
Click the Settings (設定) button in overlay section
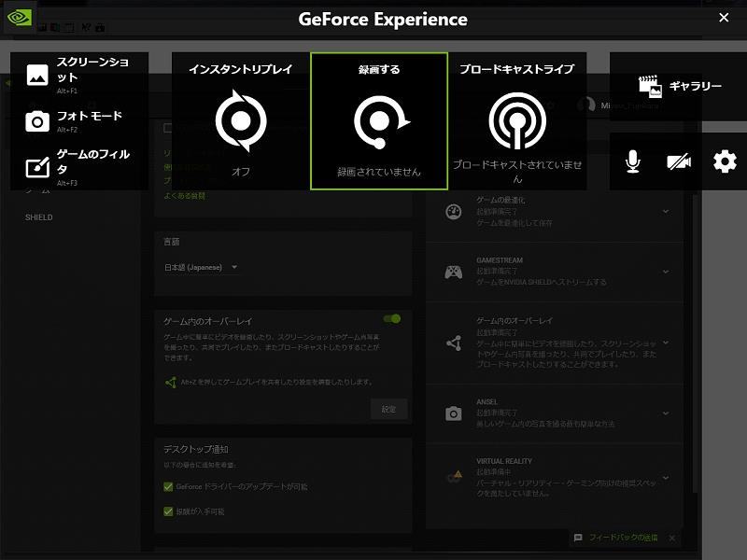click(388, 409)
